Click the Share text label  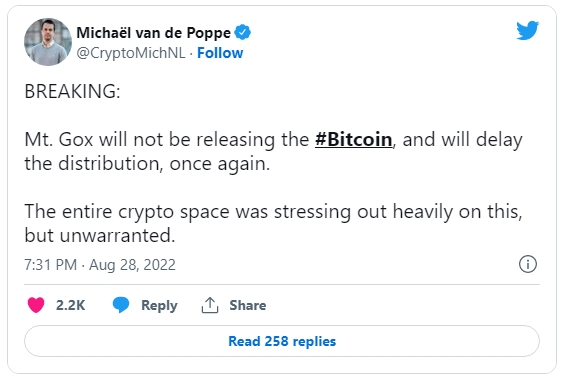pyautogui.click(x=248, y=305)
